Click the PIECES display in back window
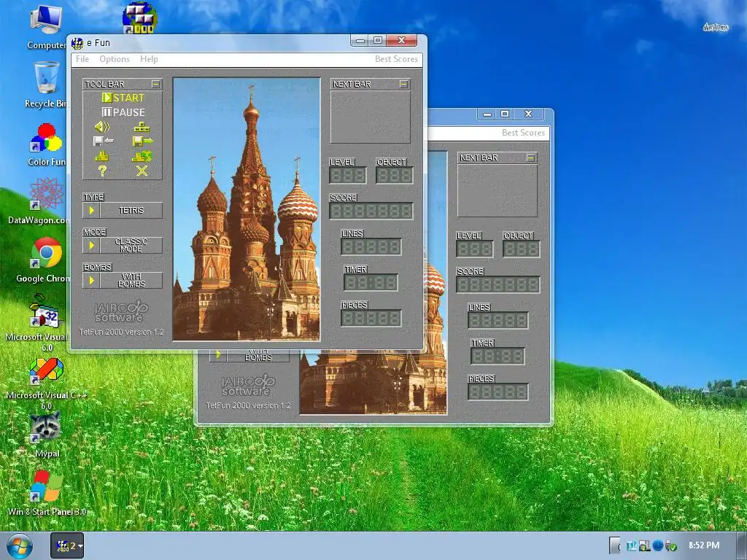Screen dimensions: 747x560 tap(498, 392)
